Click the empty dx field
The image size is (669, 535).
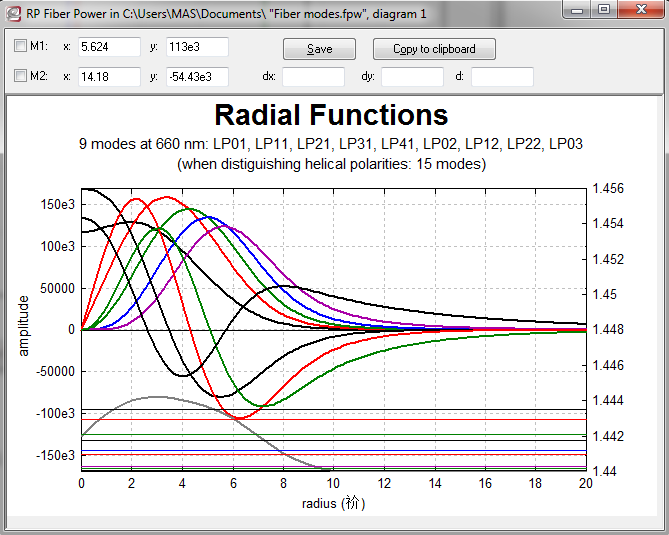tap(313, 76)
